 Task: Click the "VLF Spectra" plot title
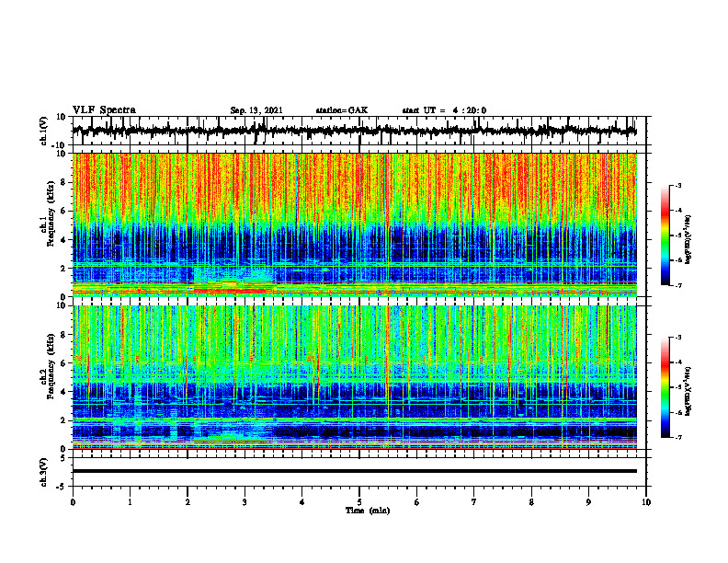point(104,110)
